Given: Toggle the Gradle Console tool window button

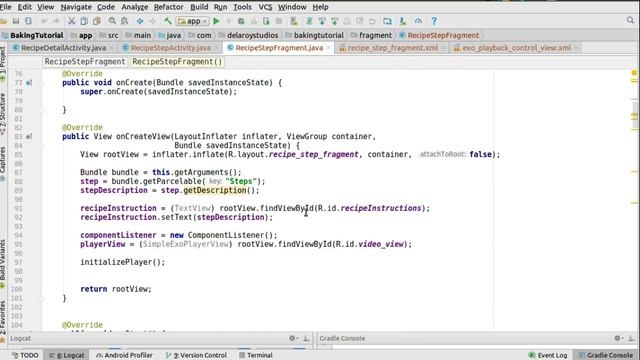Looking at the screenshot, I should [606, 355].
